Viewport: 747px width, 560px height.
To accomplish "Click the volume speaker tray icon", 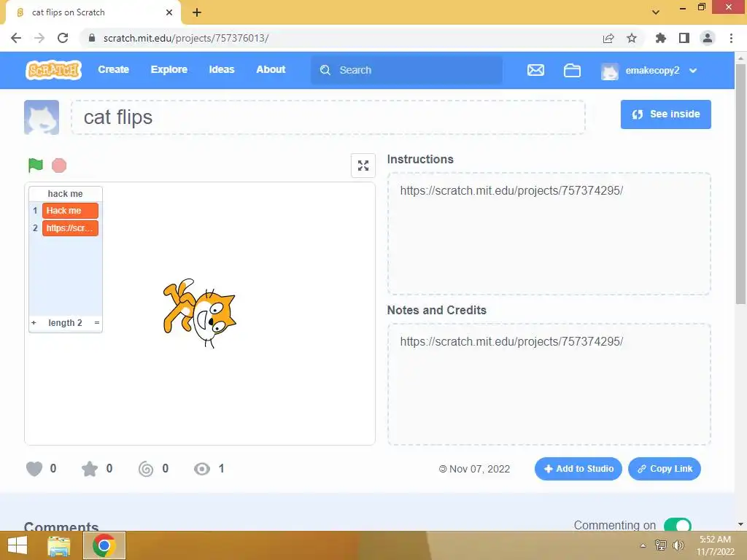I will point(678,545).
